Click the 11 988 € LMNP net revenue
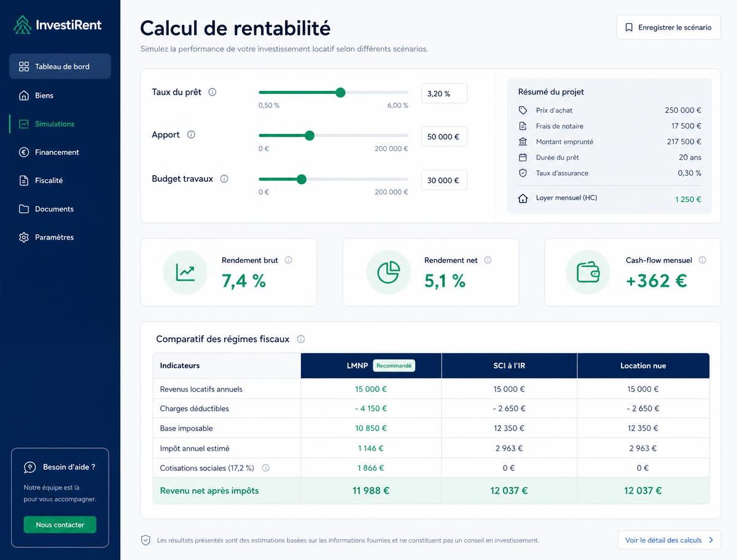Image resolution: width=737 pixels, height=560 pixels. 371,491
